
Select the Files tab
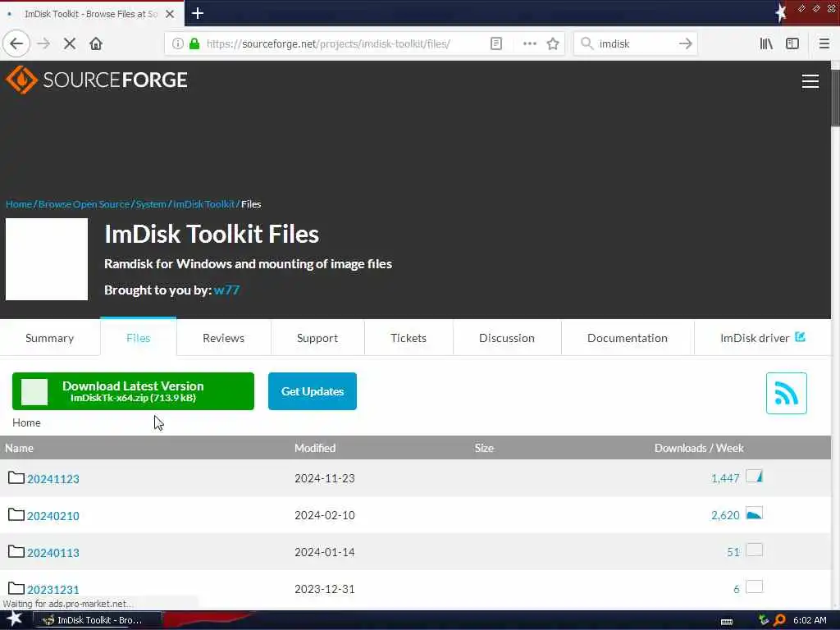[x=138, y=338]
